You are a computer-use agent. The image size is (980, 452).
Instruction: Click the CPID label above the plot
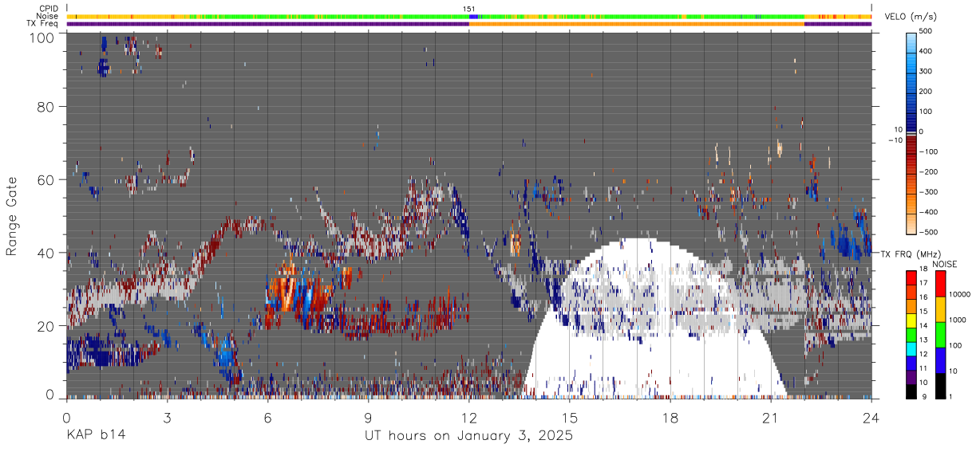[x=48, y=8]
